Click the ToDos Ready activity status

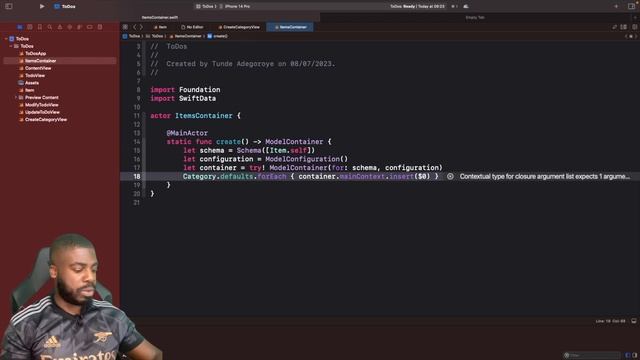[x=417, y=6]
